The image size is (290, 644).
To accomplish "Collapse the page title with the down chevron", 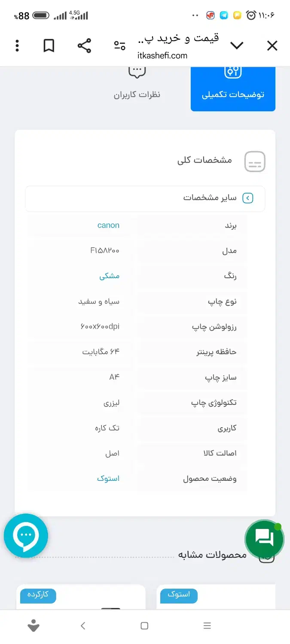I will 237,45.
